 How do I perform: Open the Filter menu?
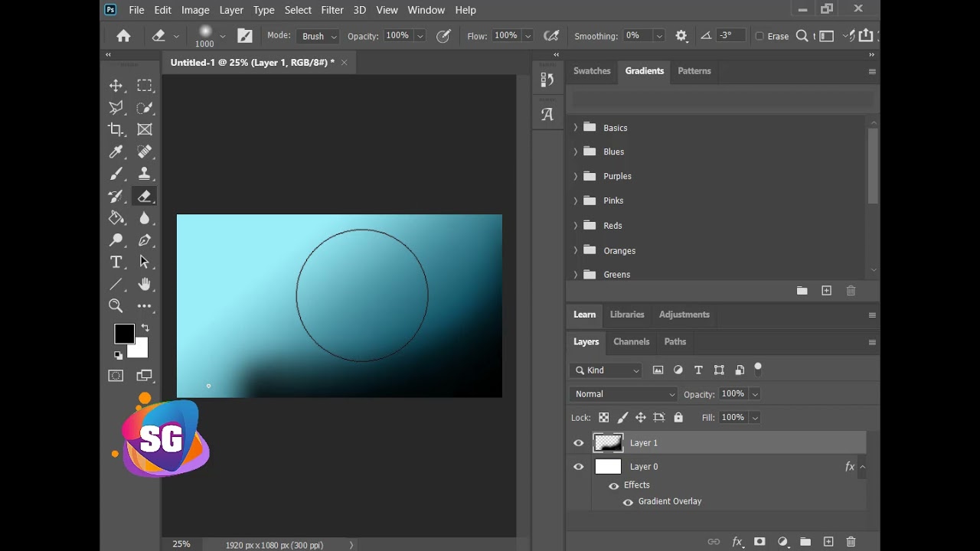(332, 10)
